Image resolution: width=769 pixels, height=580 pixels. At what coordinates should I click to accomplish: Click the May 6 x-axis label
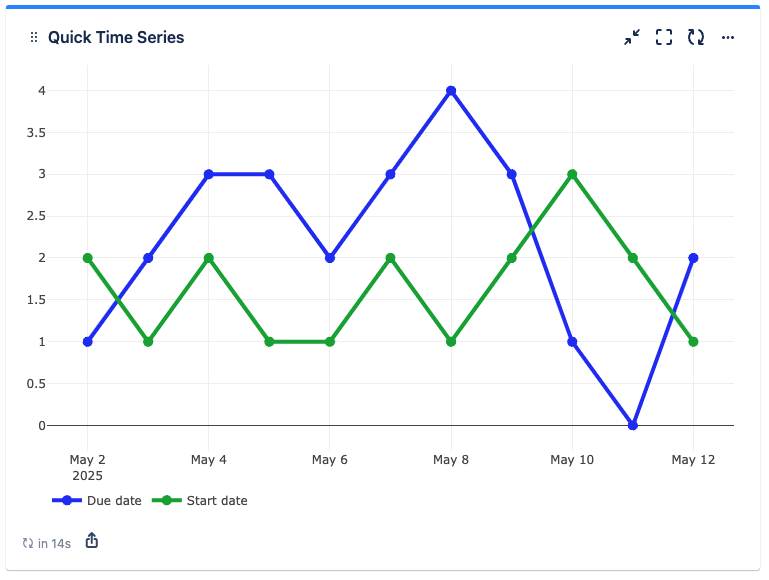(x=330, y=460)
